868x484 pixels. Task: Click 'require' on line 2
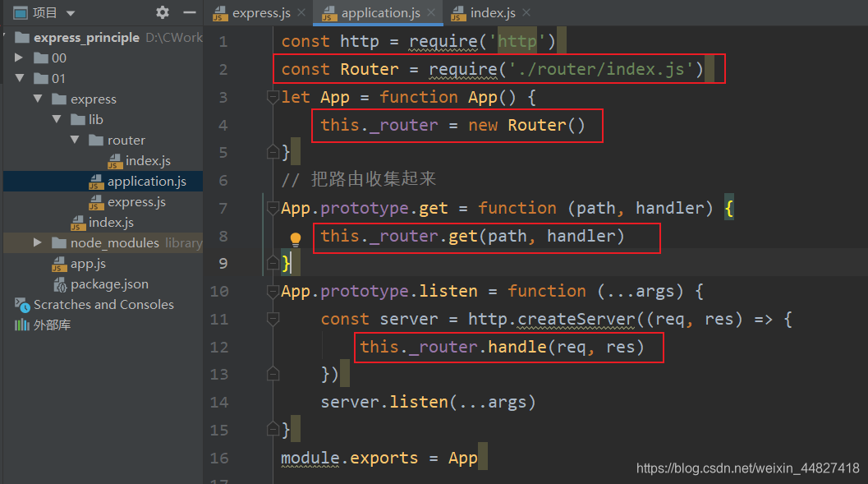point(463,69)
